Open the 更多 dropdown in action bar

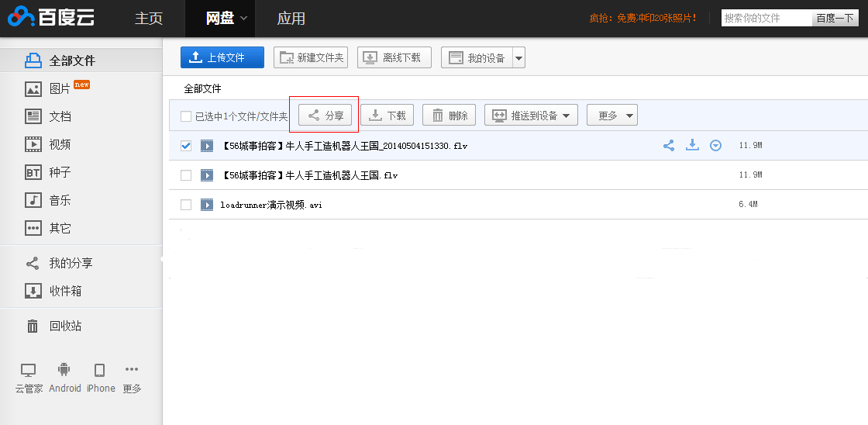point(611,116)
